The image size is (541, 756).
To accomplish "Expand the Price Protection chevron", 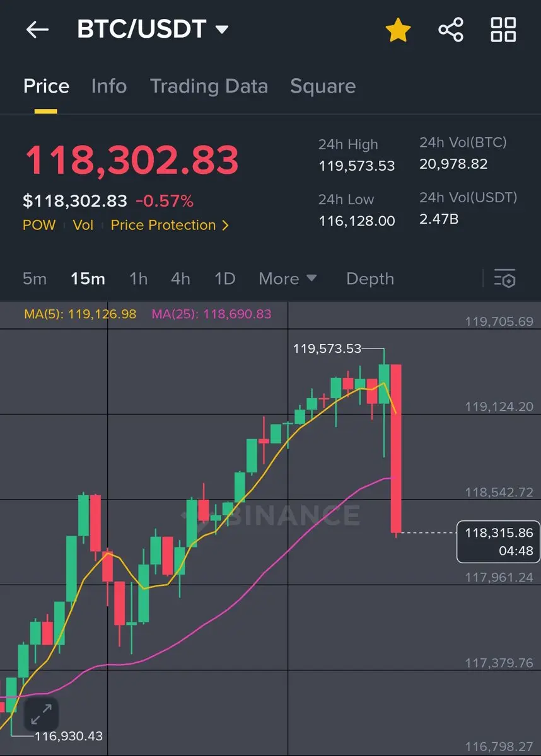I will 225,225.
